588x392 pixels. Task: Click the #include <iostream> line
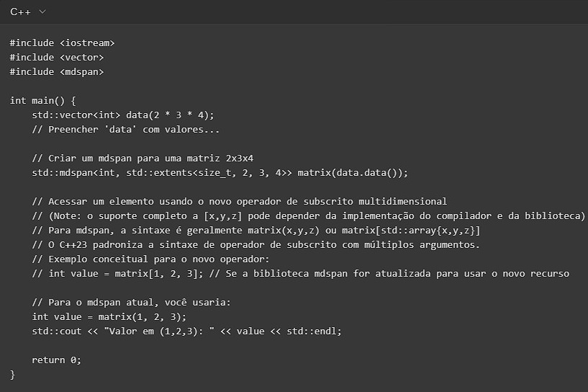click(x=62, y=43)
